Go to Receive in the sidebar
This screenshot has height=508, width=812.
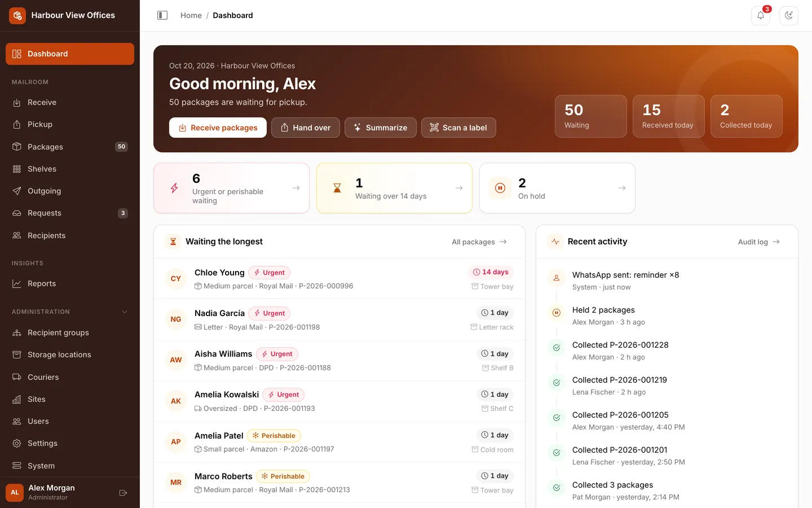(70, 102)
